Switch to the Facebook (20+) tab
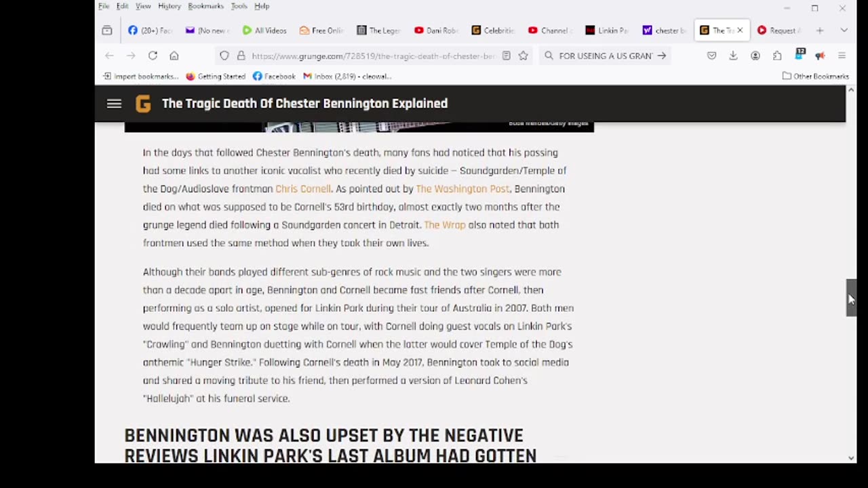 click(x=151, y=30)
